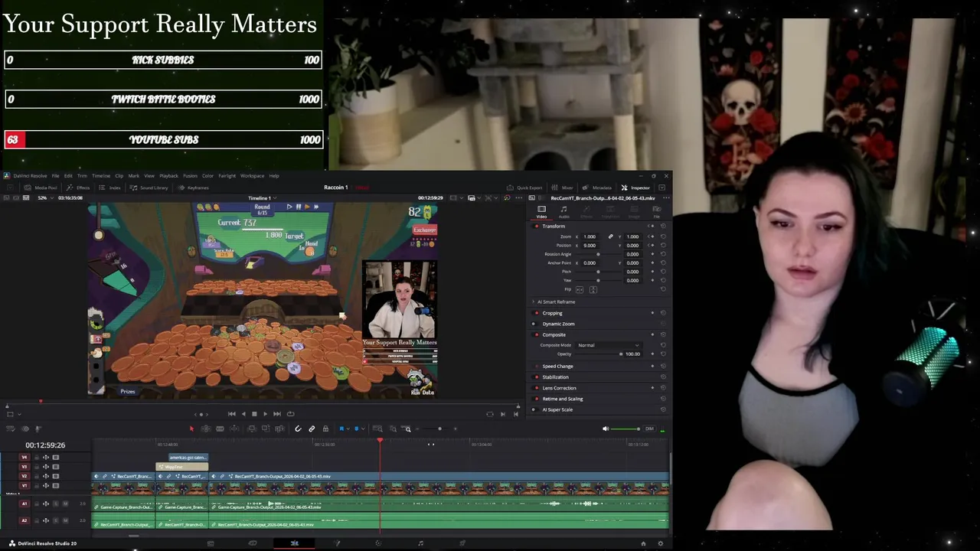Screen dimensions: 980x551
Task: Select the americas-got-talen clip on V4
Action: (188, 458)
